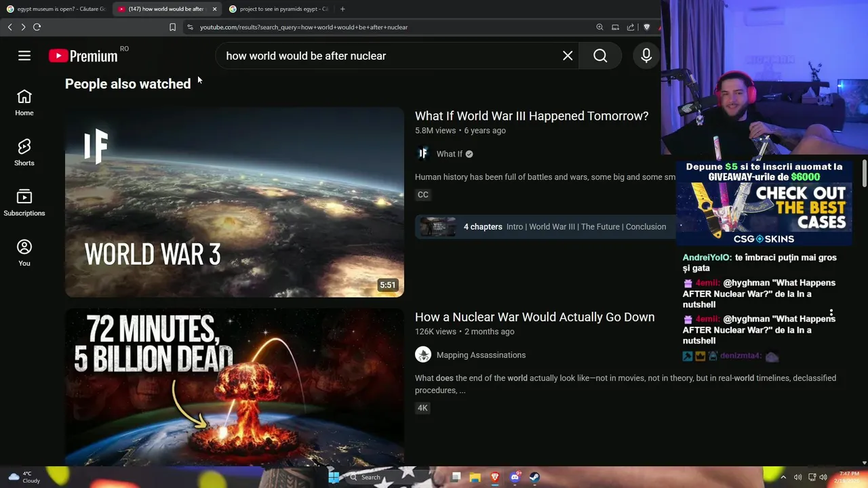Open Subscriptions in YouTube sidebar
Image resolution: width=868 pixels, height=488 pixels.
click(x=24, y=203)
